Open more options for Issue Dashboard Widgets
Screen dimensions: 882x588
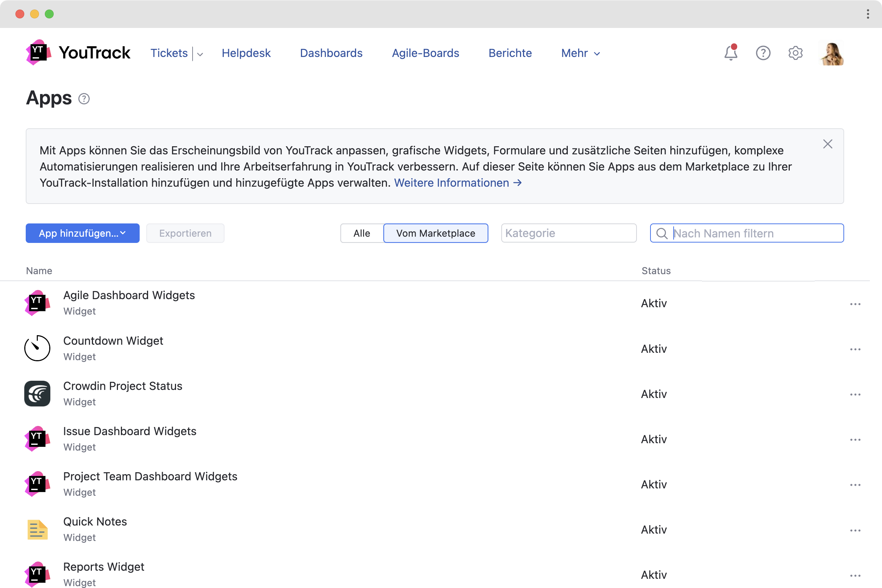coord(855,440)
